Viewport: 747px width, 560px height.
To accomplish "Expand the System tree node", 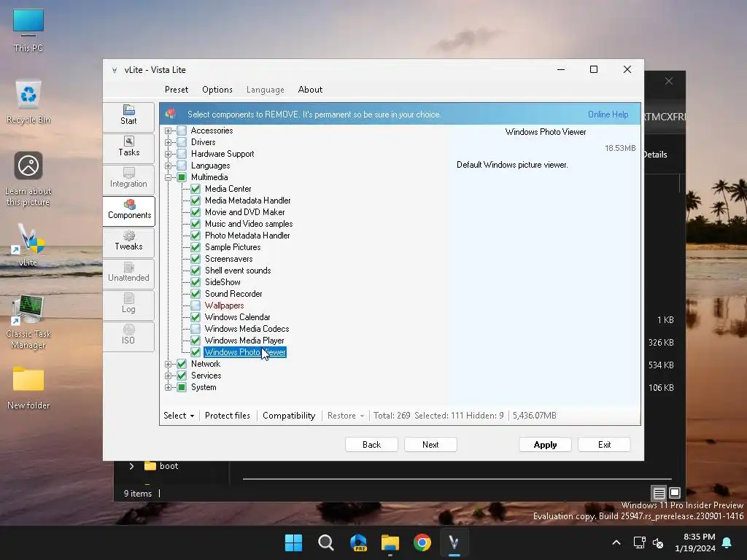I will (169, 388).
